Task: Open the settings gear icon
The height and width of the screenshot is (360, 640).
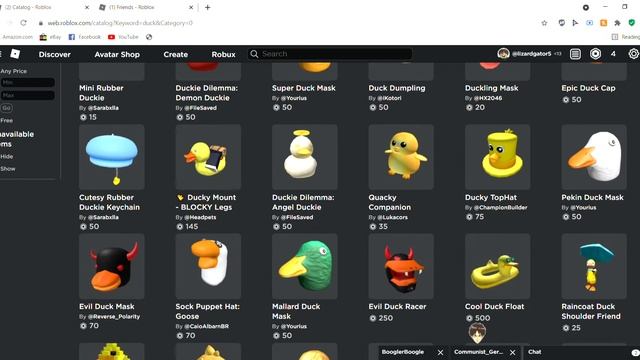Action: tap(633, 54)
